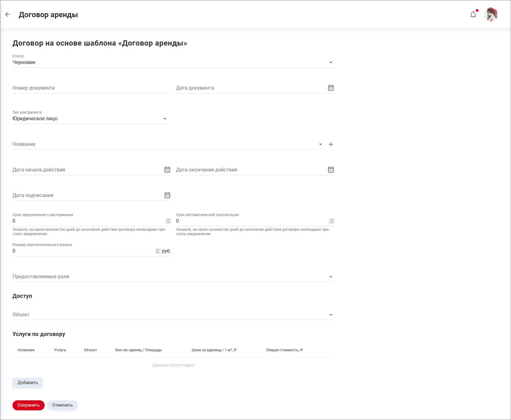
Task: Expand the Статус dropdown
Action: tap(331, 63)
